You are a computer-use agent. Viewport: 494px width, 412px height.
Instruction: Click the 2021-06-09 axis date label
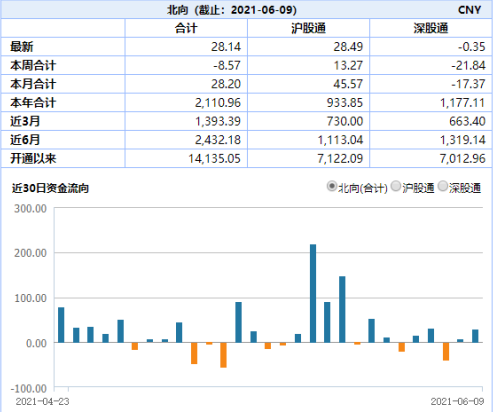(457, 401)
